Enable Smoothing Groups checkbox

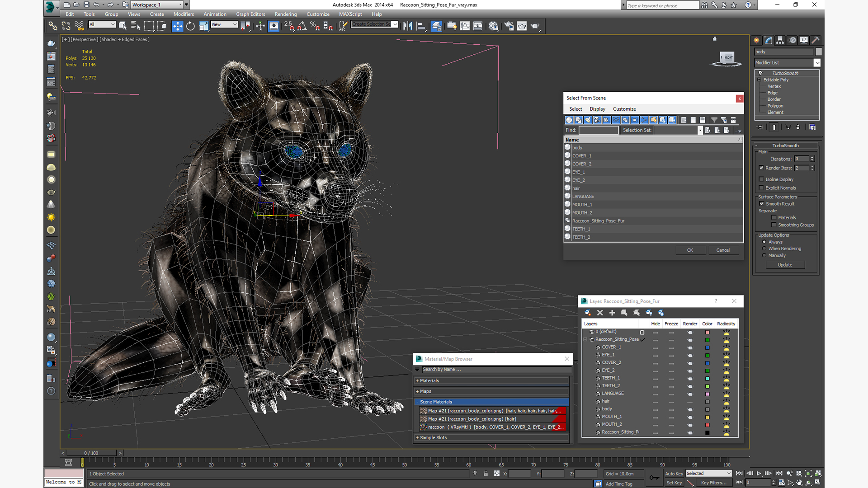coord(774,225)
